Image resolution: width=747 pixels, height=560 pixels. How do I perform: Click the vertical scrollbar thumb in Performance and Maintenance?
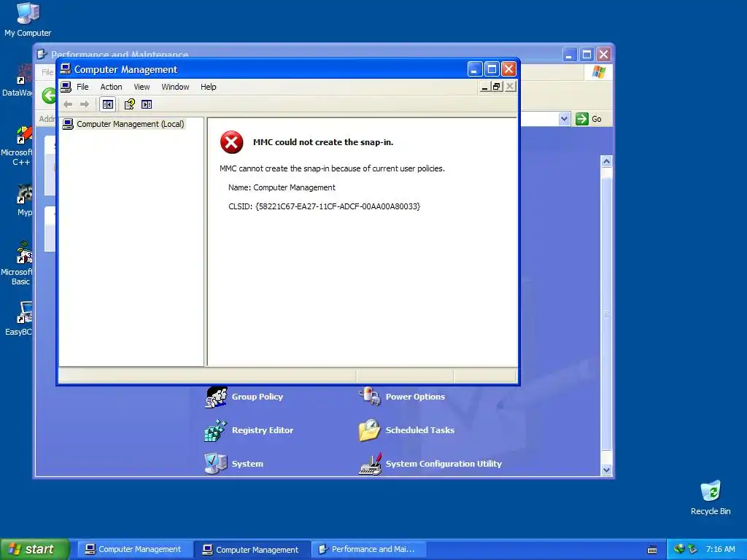[606, 314]
